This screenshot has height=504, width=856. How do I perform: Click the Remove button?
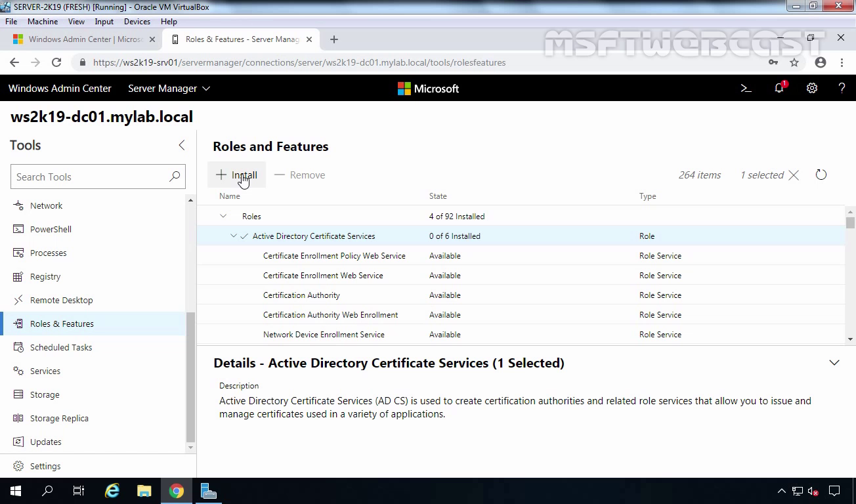pos(300,175)
